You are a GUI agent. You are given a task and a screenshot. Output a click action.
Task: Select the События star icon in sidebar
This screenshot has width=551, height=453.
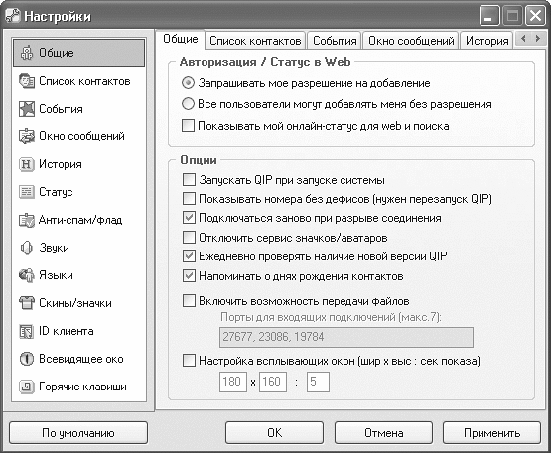(27, 109)
